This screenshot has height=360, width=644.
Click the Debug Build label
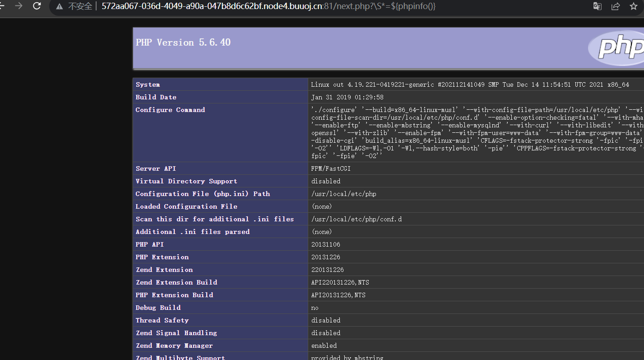point(158,308)
